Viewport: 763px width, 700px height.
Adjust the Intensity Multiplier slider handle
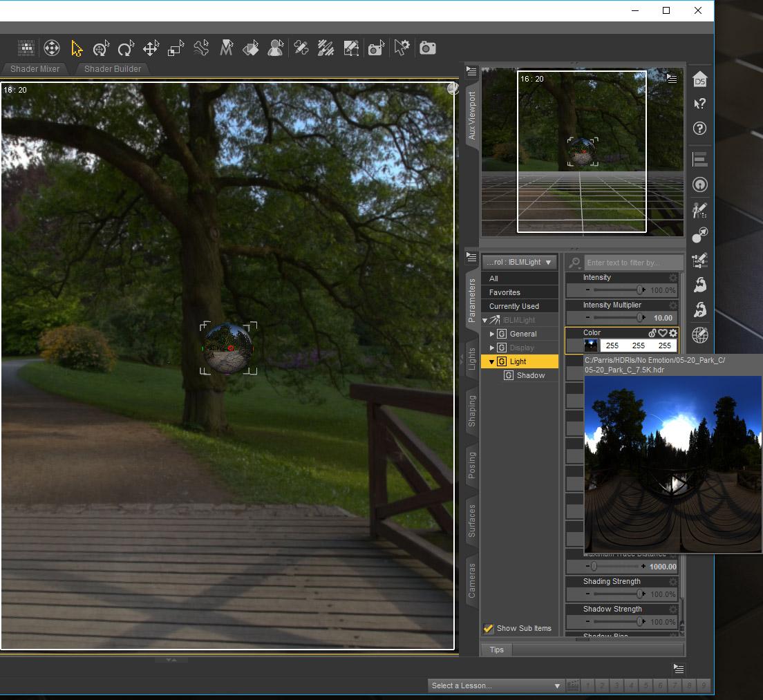click(640, 318)
